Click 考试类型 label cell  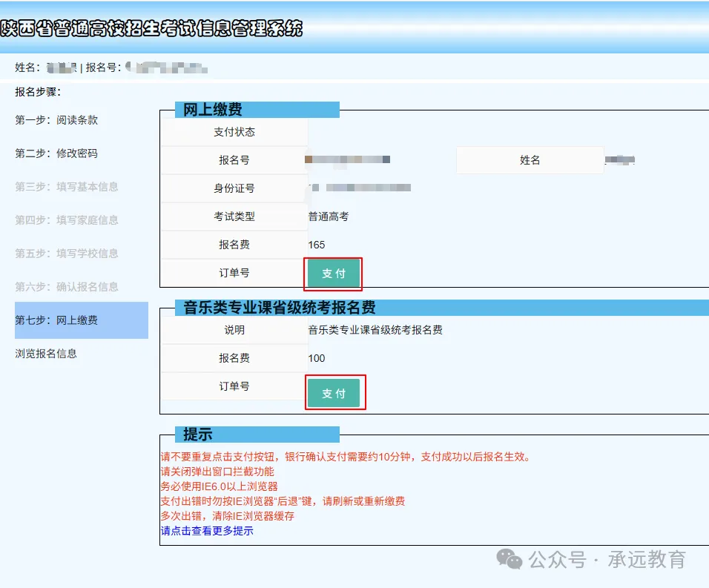(x=234, y=217)
